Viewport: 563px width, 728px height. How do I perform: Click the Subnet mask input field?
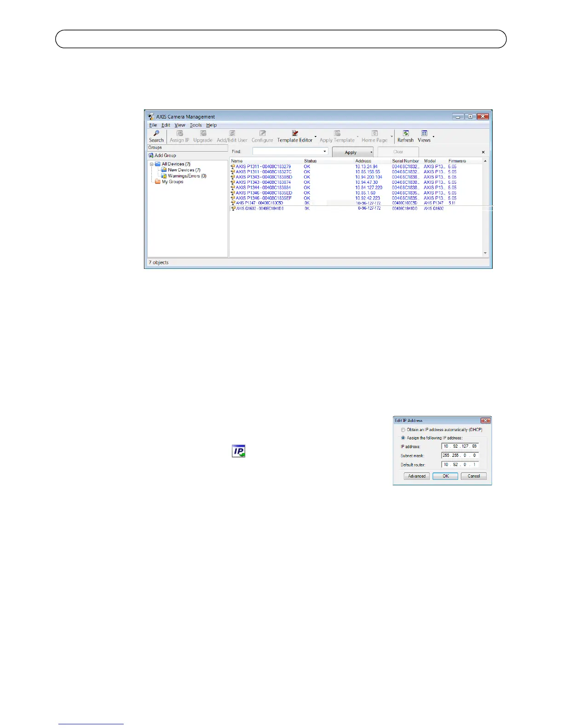[460, 455]
